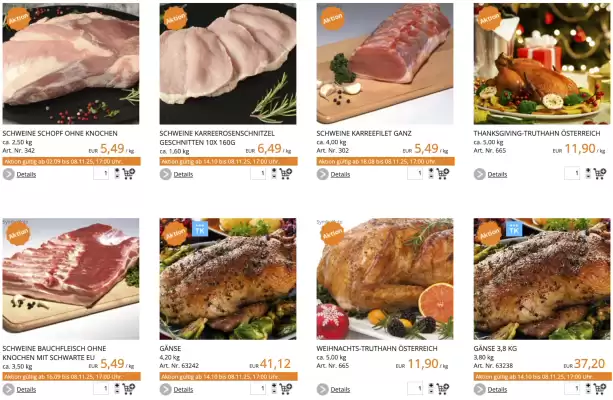Screen dimensions: 613x400
Task: Open Details for Thanksgiving-Truthahn Österreich
Action: coord(497,174)
